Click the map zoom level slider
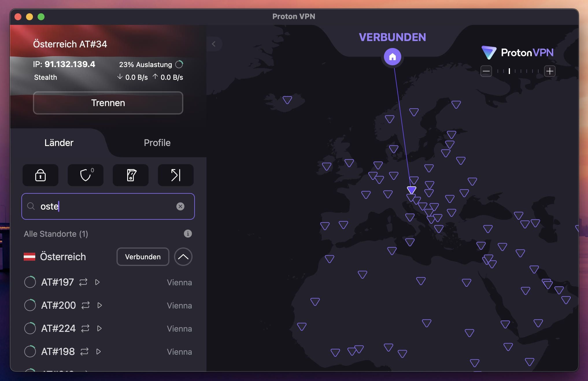588x381 pixels. click(x=518, y=71)
